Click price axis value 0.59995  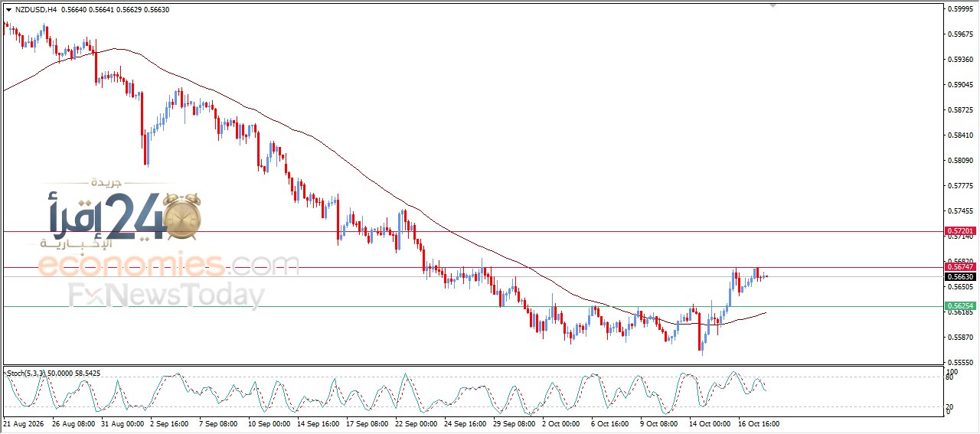click(x=960, y=9)
